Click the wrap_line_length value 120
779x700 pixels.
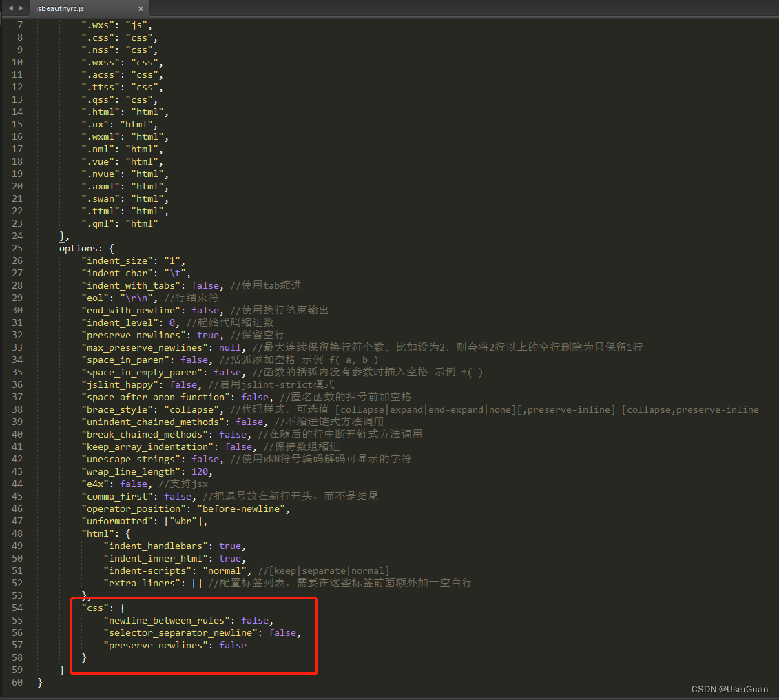pos(200,471)
